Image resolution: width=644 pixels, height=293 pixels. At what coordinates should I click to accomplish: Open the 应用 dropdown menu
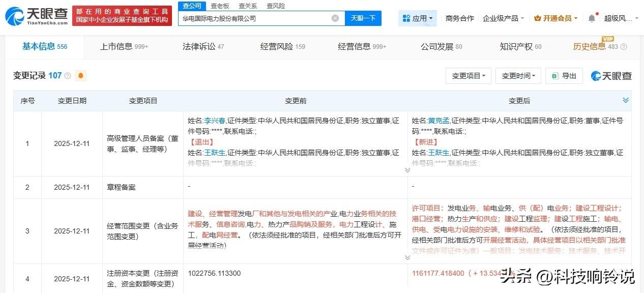click(418, 18)
